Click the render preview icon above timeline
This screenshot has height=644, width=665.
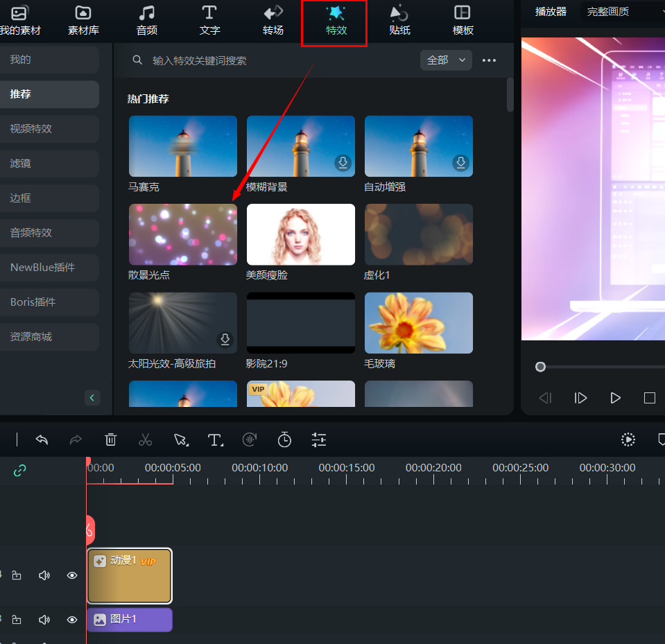coord(628,440)
